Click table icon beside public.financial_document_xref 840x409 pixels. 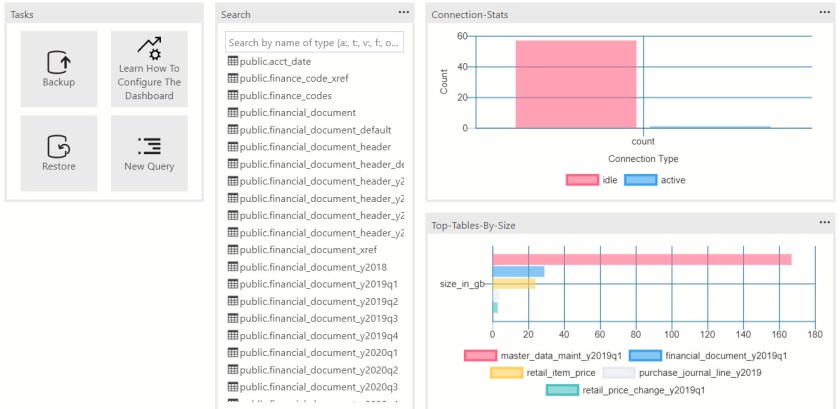[233, 250]
